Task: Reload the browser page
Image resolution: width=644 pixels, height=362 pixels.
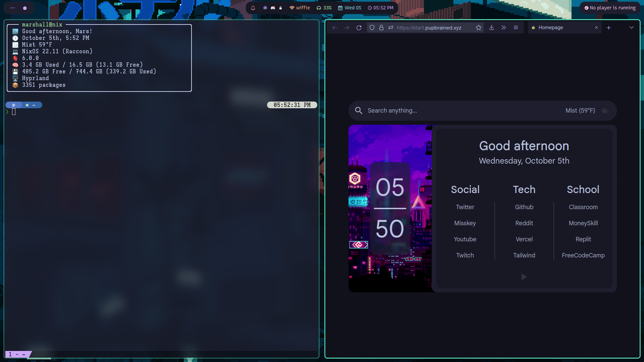Action: pyautogui.click(x=359, y=28)
